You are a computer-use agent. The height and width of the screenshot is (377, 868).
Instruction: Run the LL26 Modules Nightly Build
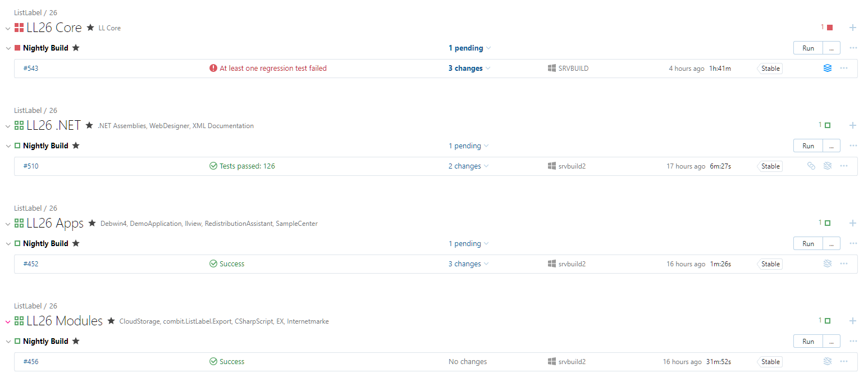tap(808, 342)
